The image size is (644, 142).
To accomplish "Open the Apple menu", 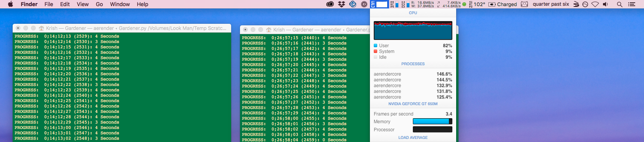I will tap(10, 4).
